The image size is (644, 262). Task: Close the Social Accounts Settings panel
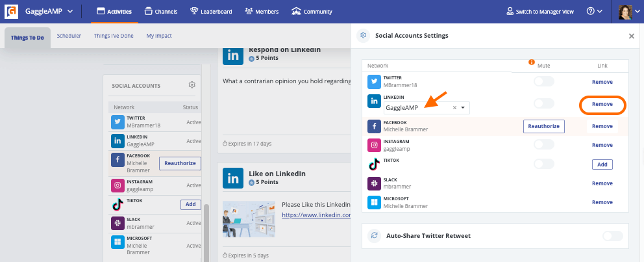(x=632, y=36)
